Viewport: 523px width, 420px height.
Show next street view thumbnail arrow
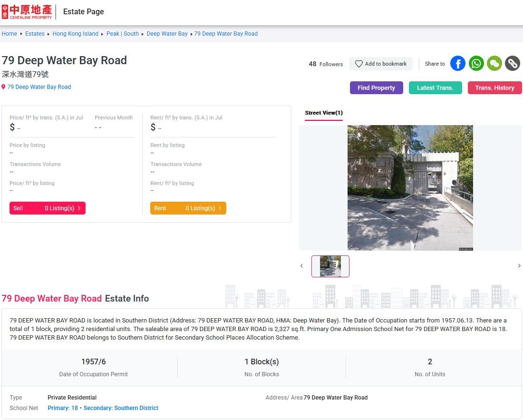[x=519, y=266]
